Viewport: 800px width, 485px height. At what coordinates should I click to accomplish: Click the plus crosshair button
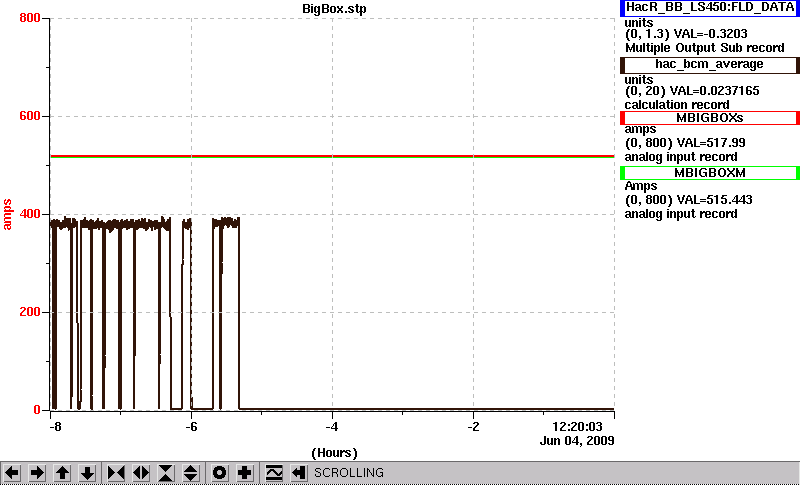pyautogui.click(x=244, y=473)
